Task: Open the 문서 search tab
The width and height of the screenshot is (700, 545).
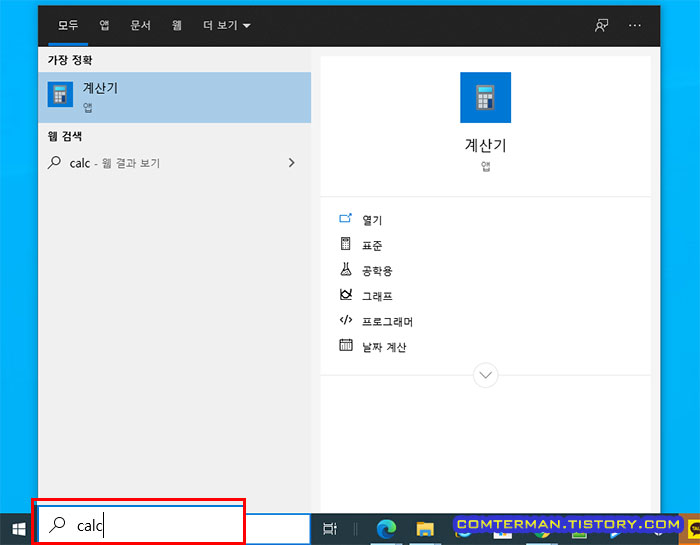Action: 140,25
